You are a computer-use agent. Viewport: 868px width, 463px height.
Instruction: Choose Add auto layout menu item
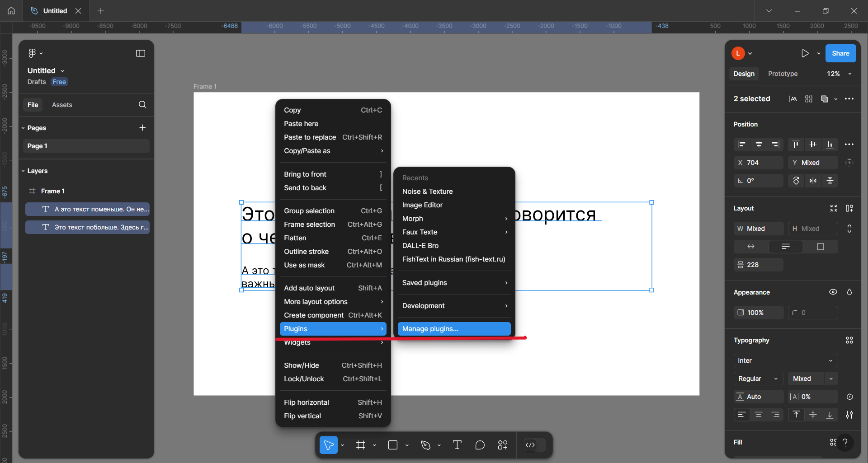pos(333,288)
